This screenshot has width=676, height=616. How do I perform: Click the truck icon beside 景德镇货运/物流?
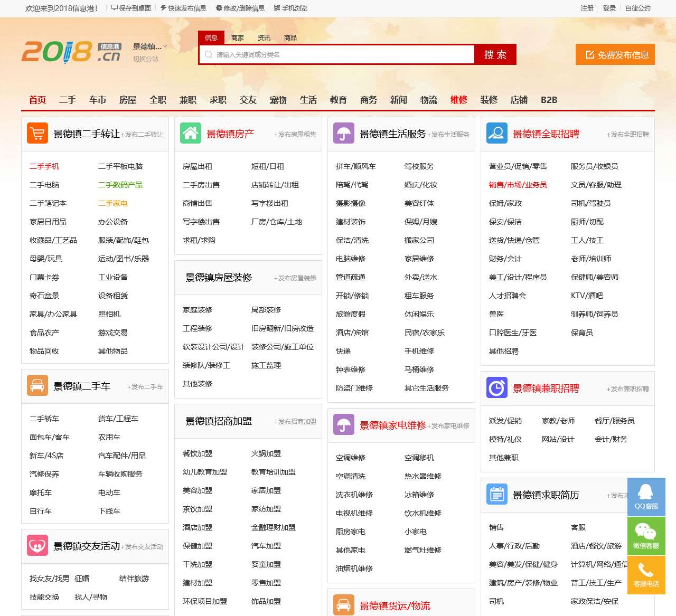tap(344, 605)
